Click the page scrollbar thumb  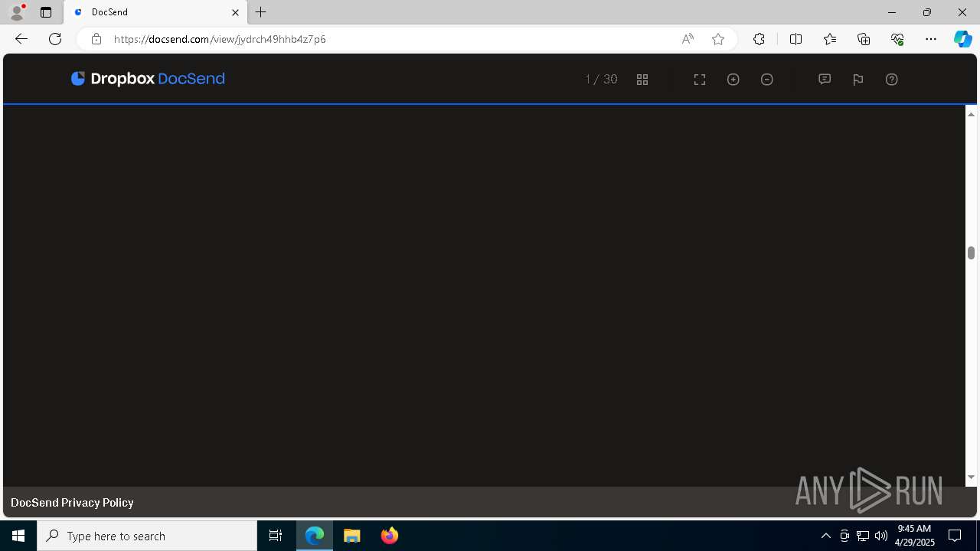pyautogui.click(x=971, y=253)
